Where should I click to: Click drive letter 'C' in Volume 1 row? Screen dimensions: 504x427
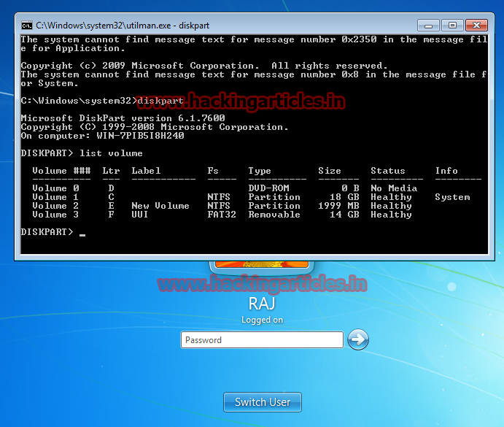pyautogui.click(x=111, y=197)
